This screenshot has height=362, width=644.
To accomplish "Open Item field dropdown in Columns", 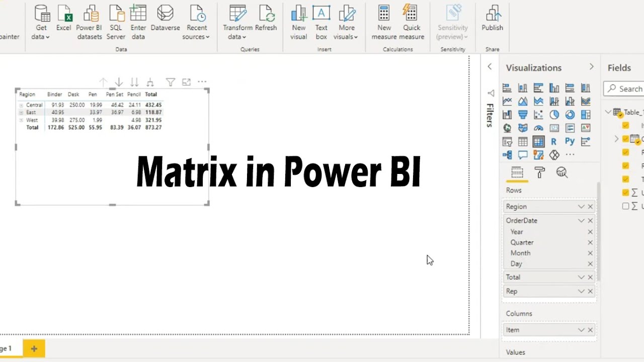I will point(581,330).
